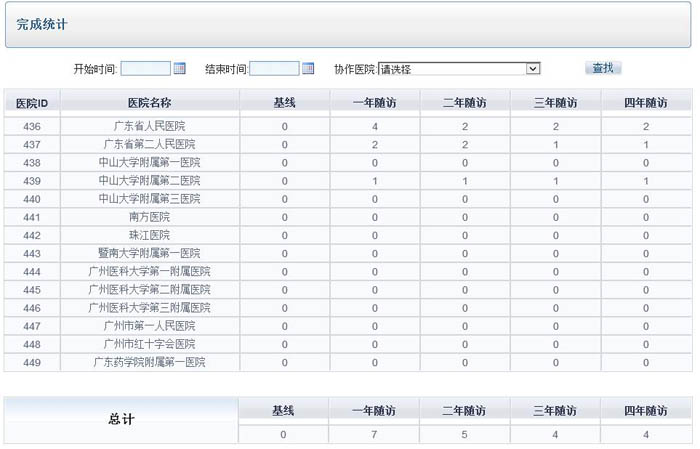The image size is (700, 449).
Task: Select the 中山大学附属第三医院 row name
Action: [150, 199]
